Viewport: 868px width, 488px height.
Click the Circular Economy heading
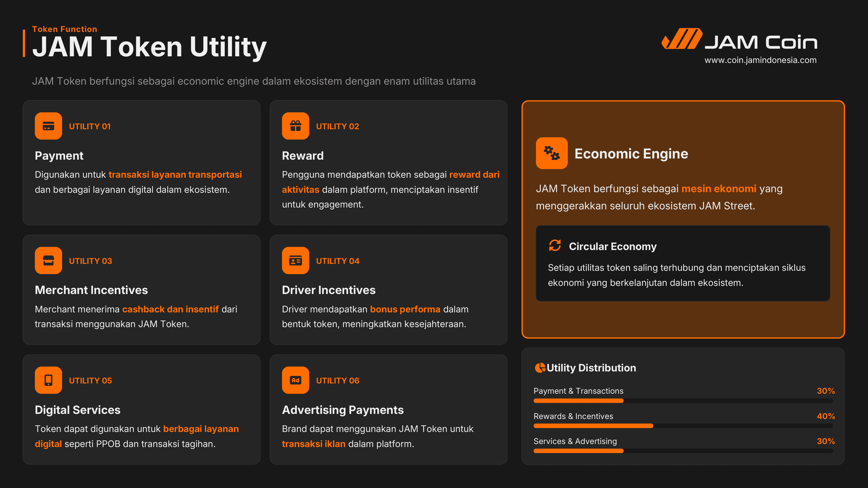(613, 246)
